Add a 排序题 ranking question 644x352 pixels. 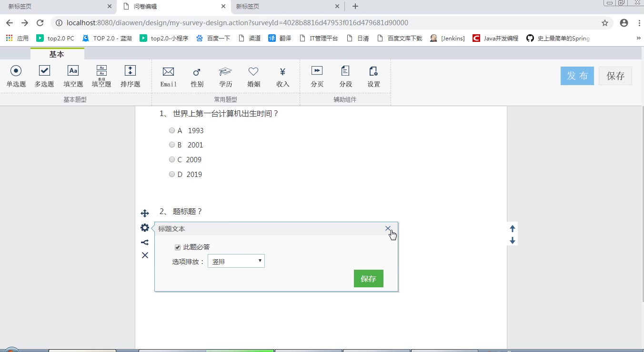point(130,76)
